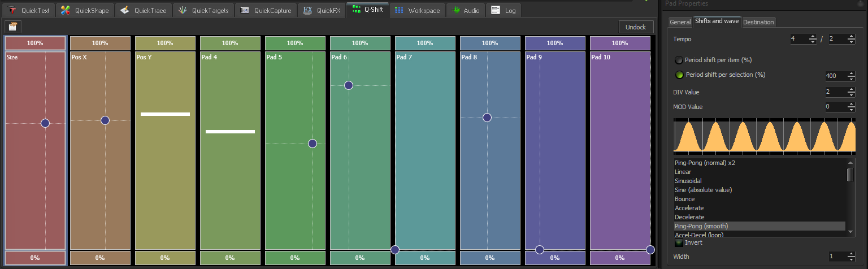Viewport: 868px width, 269px height.
Task: Open the QuickText tab
Action: [28, 10]
